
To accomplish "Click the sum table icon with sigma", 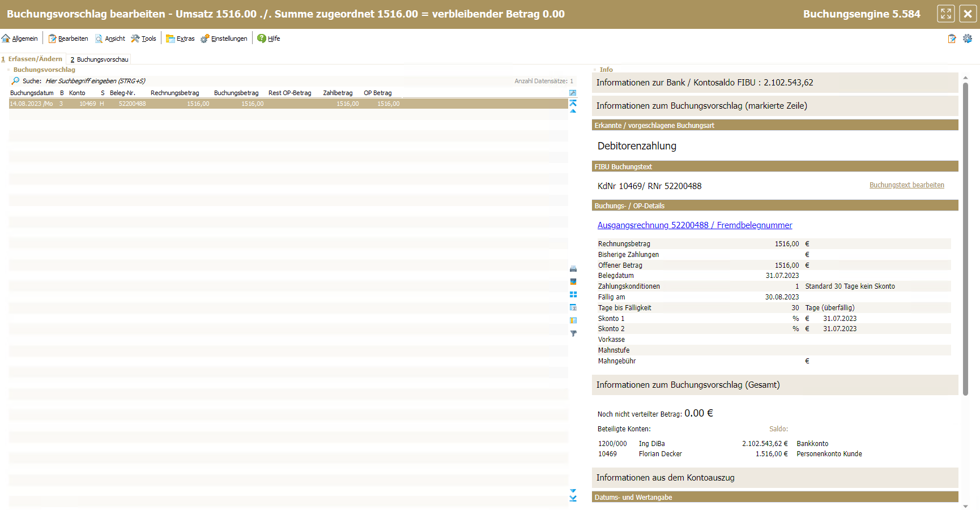I will [573, 308].
